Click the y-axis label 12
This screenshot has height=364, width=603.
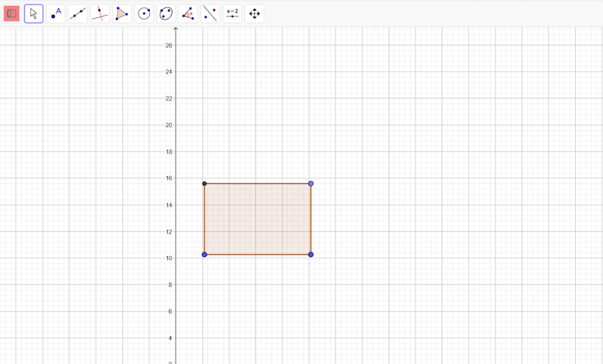pos(169,232)
